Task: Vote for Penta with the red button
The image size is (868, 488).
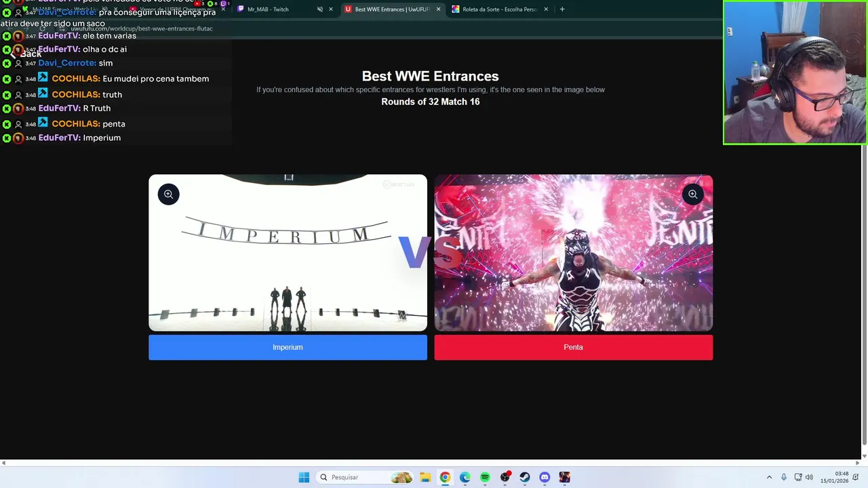Action: pyautogui.click(x=573, y=347)
